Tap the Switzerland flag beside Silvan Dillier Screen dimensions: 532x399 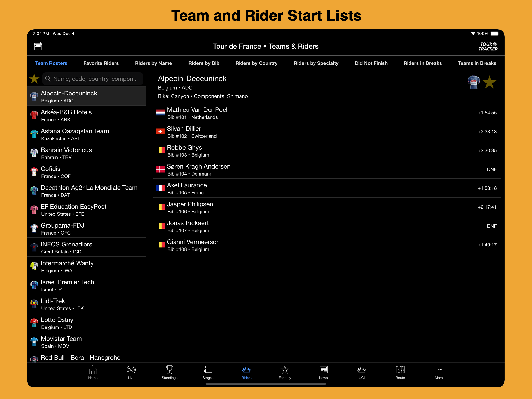point(160,132)
